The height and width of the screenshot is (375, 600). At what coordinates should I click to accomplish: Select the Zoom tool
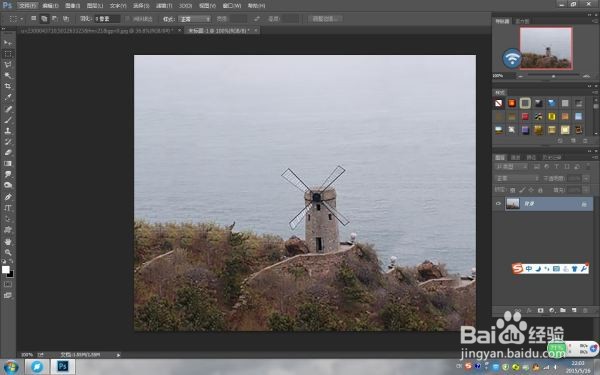(8, 253)
